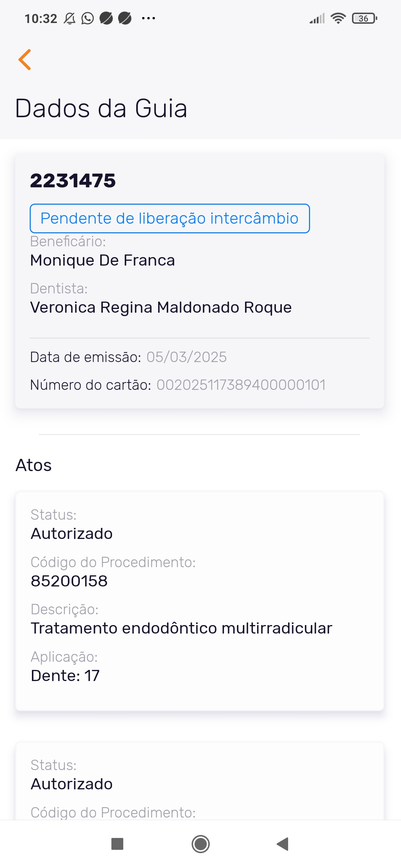Tap beneficiary name Monique De Franca

click(102, 260)
